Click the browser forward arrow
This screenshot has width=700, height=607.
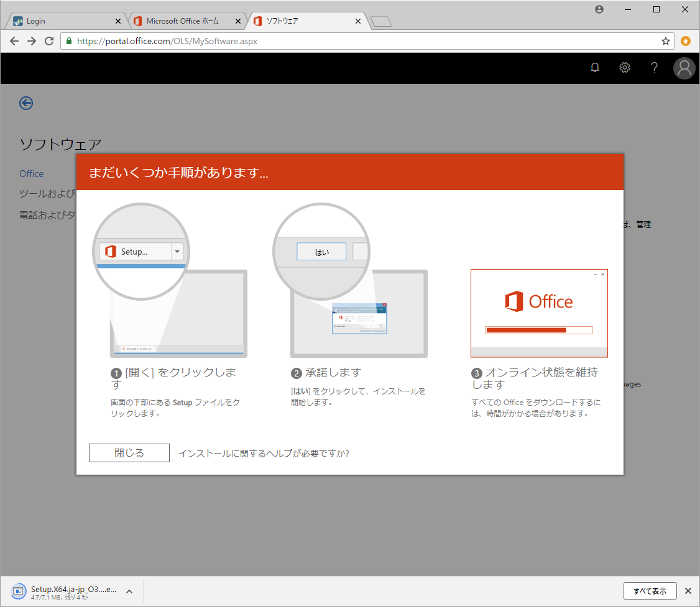click(x=32, y=41)
